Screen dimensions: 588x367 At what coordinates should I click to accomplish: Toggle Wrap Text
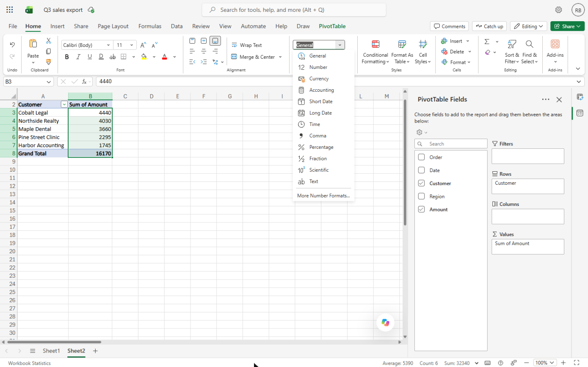(x=247, y=45)
